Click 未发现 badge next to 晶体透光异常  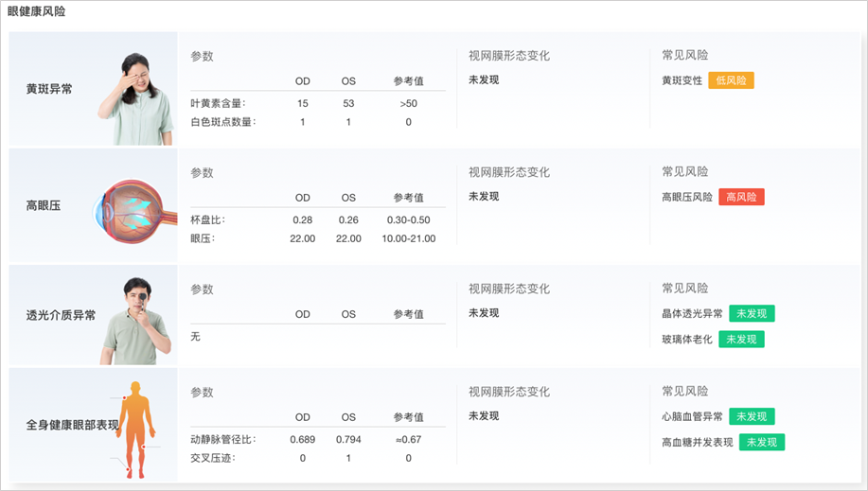(752, 313)
